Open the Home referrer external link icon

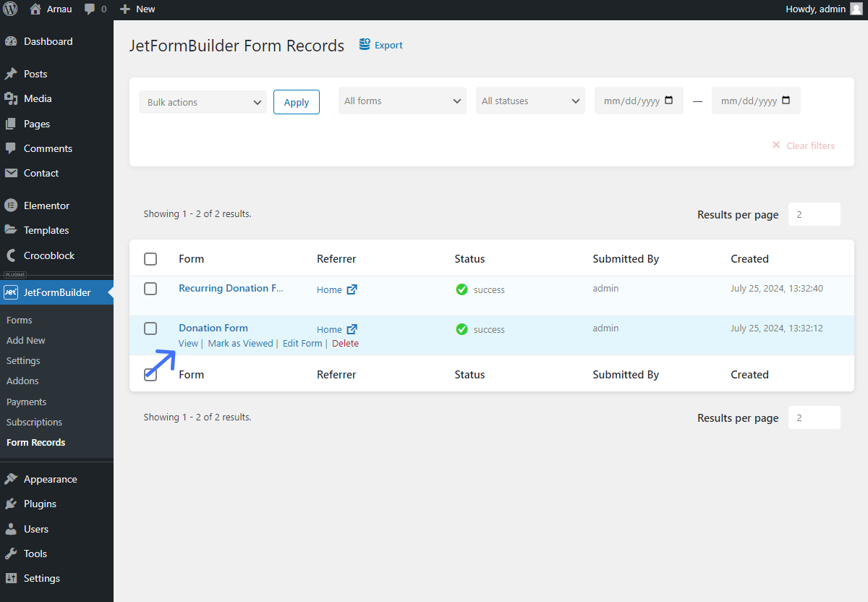tap(352, 289)
